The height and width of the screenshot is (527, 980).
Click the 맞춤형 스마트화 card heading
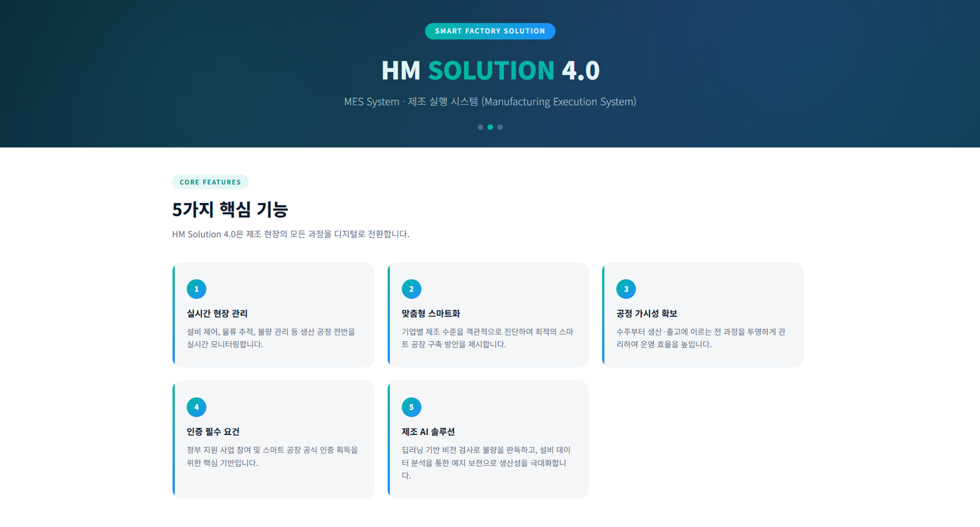pos(431,314)
